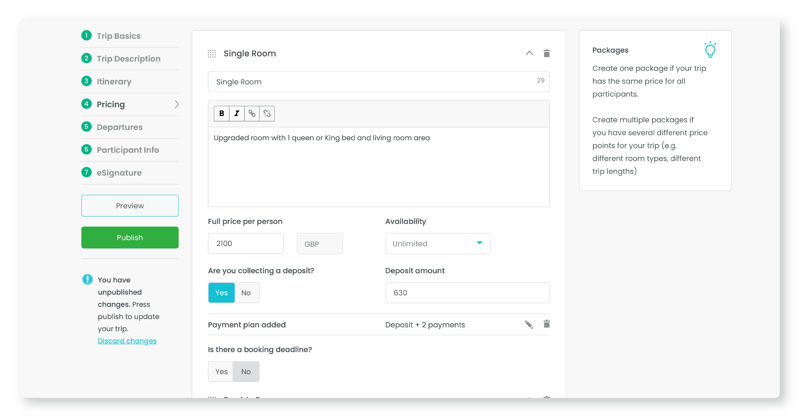Screen dimensions: 800x417
Task: Open the eSignature step label
Action: point(119,173)
